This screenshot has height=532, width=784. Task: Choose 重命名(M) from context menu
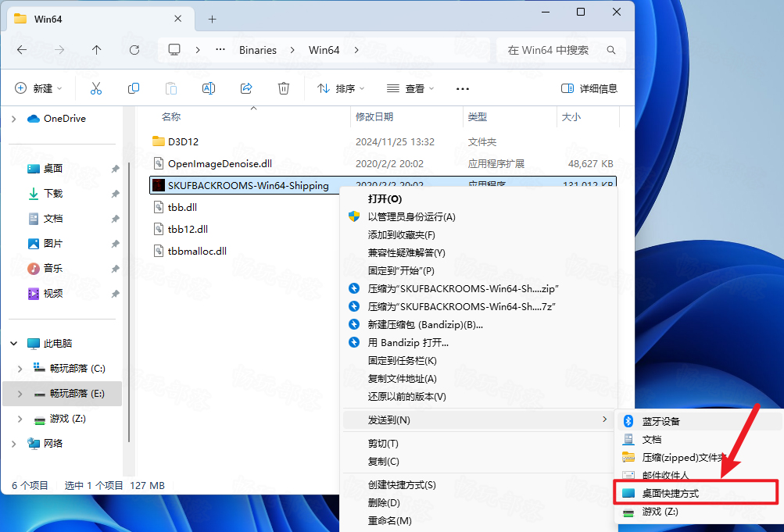coord(479,520)
